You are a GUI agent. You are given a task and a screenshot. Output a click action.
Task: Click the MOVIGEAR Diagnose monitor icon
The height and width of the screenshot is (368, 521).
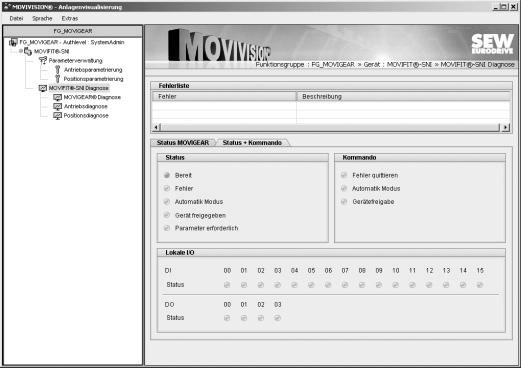[x=57, y=97]
